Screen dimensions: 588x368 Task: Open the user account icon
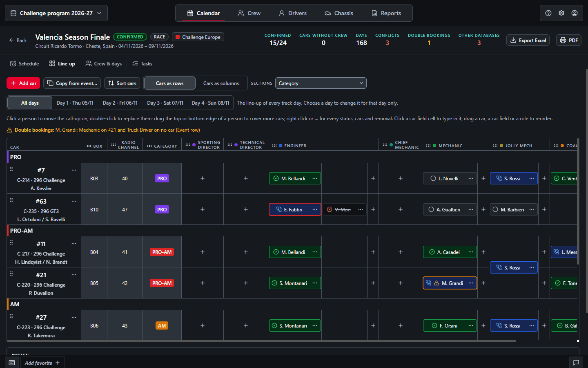tap(575, 13)
